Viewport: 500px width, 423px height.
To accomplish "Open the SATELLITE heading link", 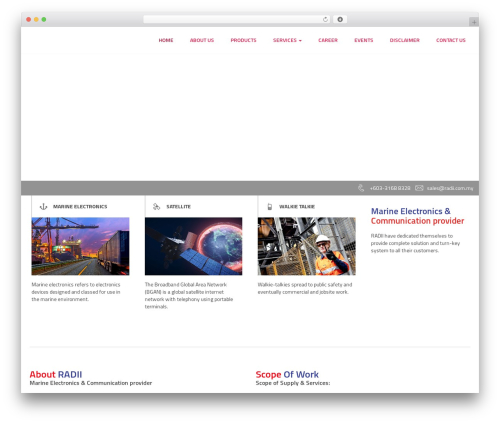I will 178,207.
